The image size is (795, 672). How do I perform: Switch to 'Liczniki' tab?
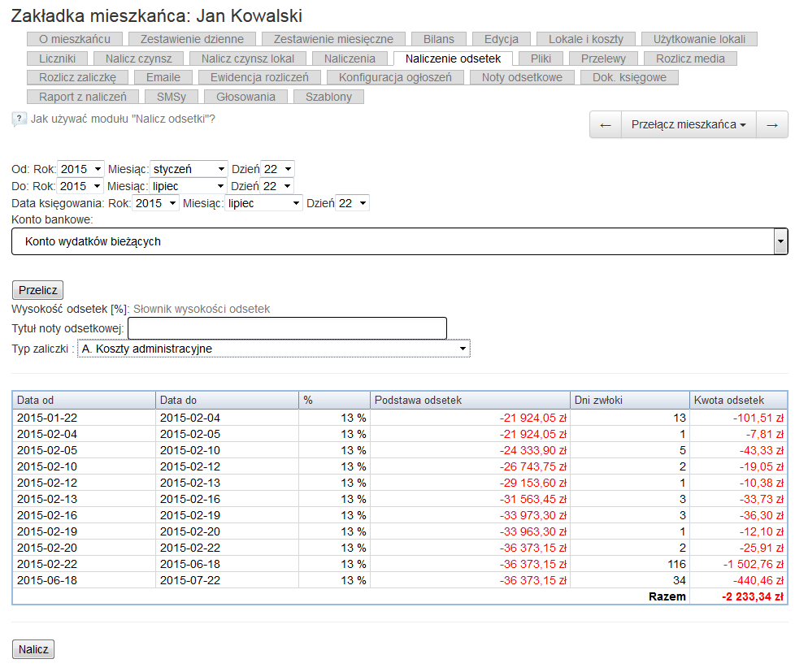click(x=57, y=59)
